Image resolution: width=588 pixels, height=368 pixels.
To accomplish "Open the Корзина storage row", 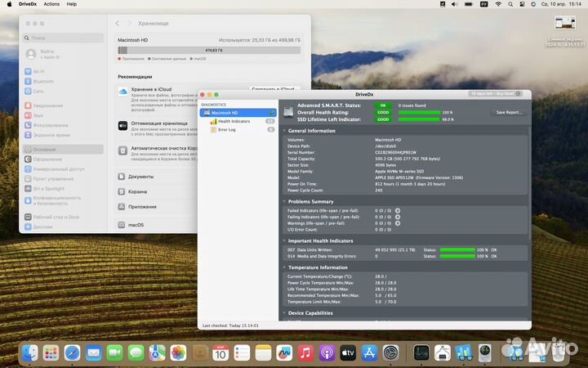I will click(x=157, y=191).
